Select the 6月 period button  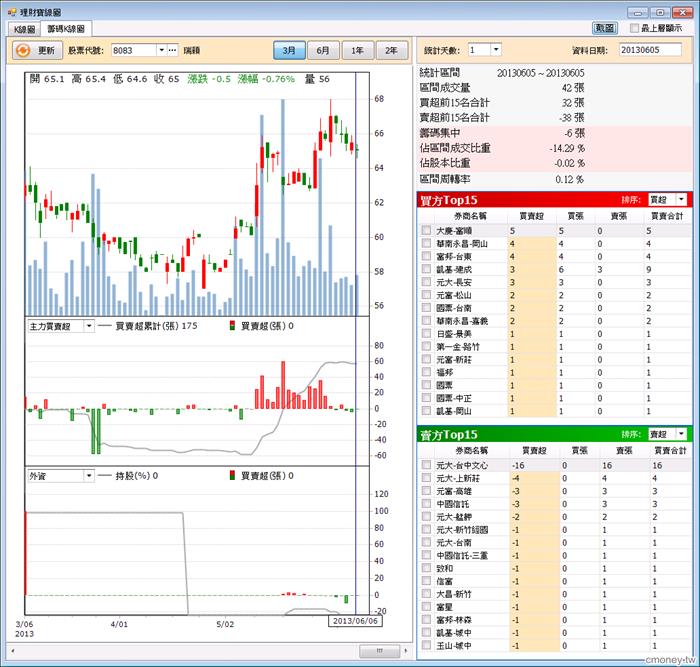(x=323, y=50)
